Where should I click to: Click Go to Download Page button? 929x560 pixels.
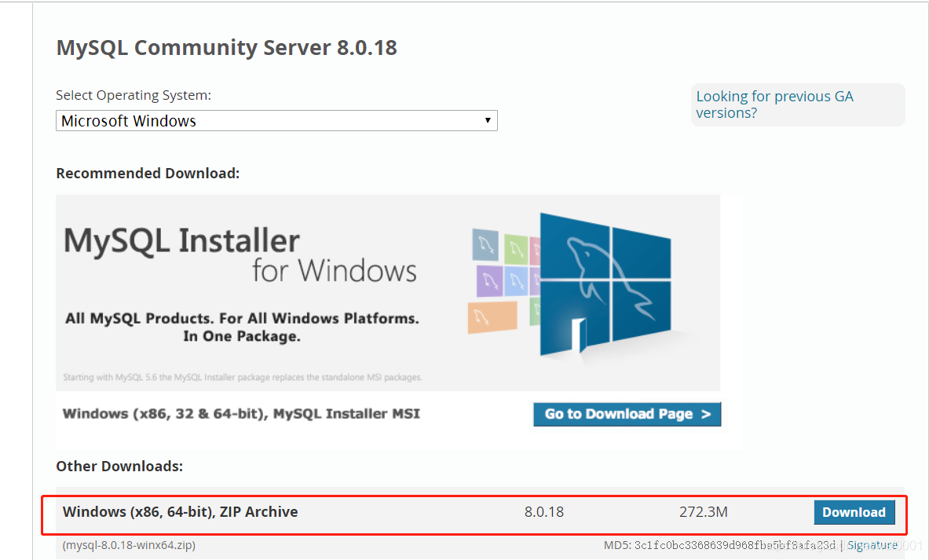pos(627,414)
